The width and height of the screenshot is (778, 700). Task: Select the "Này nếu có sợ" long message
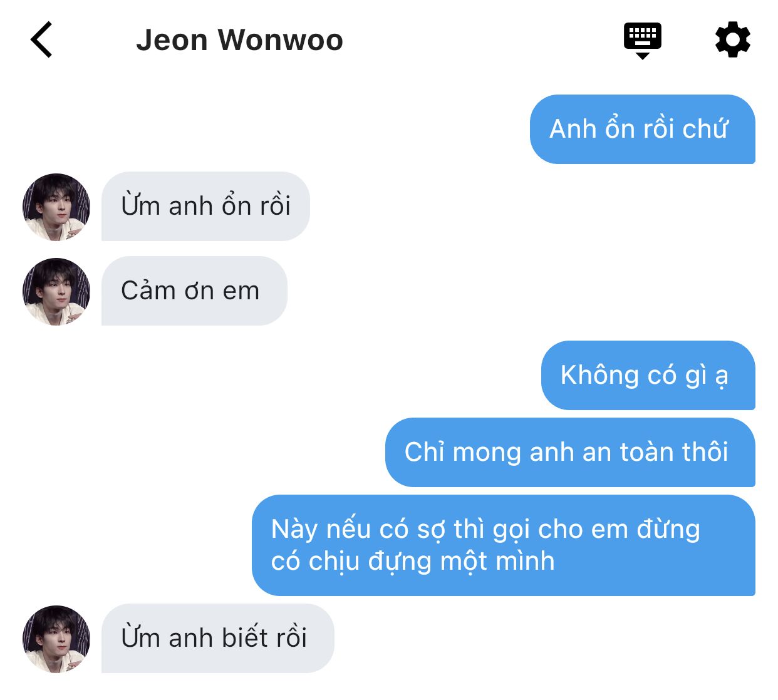coord(504,545)
